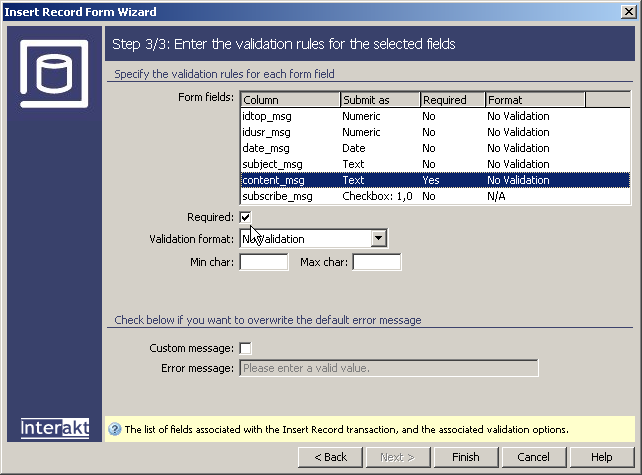Uncheck the Required checkbox
This screenshot has height=475, width=642.
click(x=246, y=217)
